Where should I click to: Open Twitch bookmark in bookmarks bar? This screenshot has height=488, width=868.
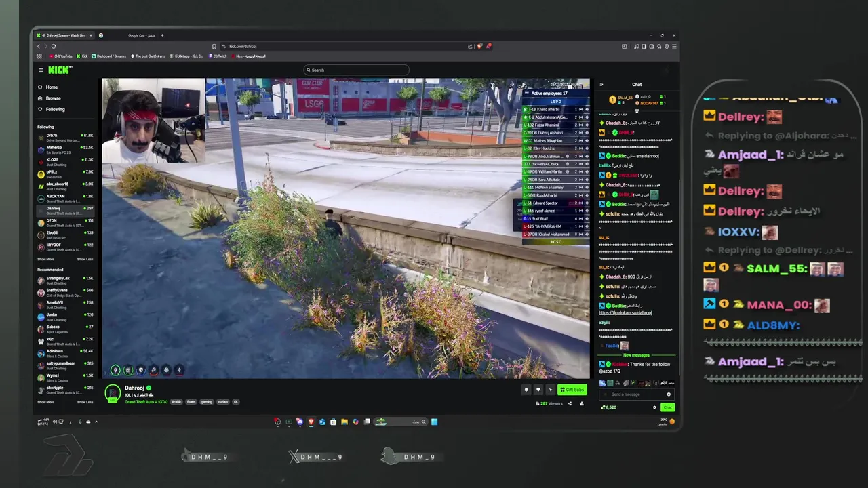[218, 56]
